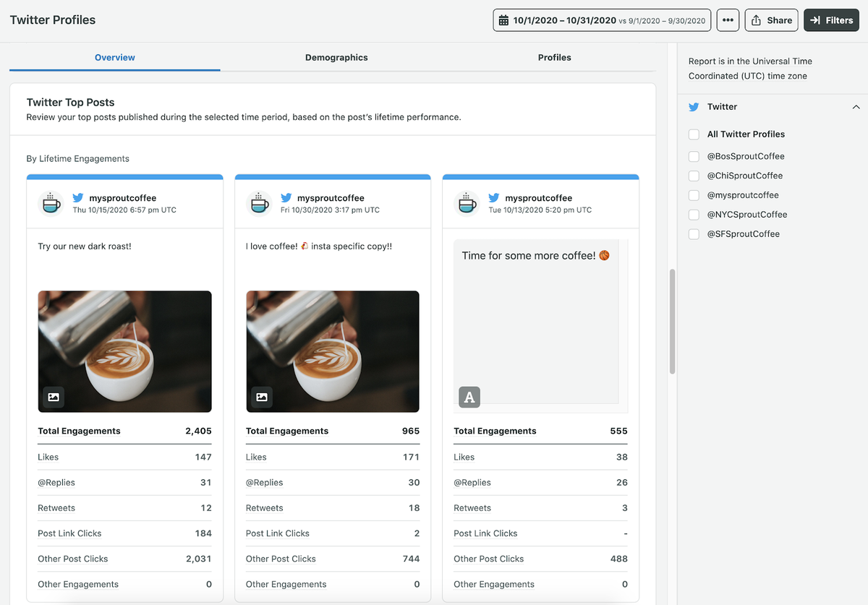868x605 pixels.
Task: Click the Share button
Action: tap(771, 20)
